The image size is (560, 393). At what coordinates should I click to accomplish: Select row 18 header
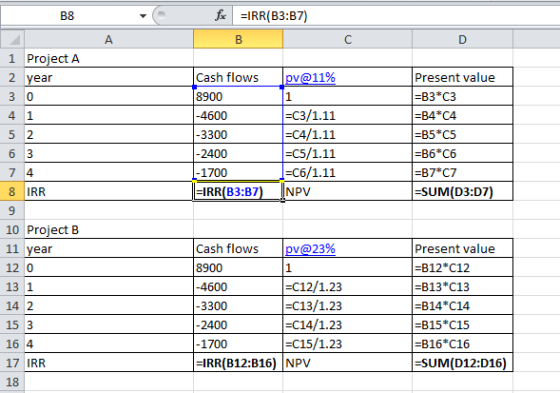(12, 382)
